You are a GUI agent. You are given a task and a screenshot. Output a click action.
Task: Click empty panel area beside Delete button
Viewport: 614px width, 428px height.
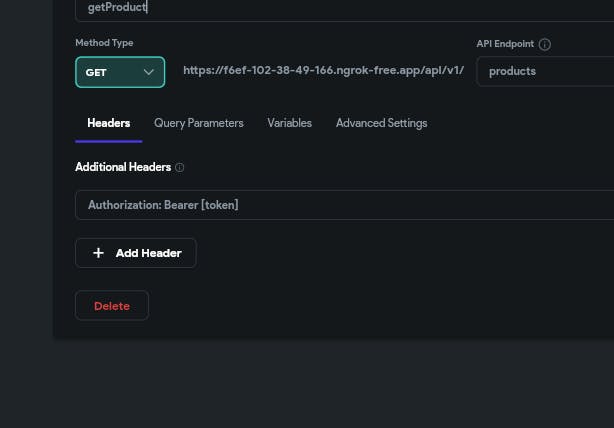pyautogui.click(x=352, y=305)
